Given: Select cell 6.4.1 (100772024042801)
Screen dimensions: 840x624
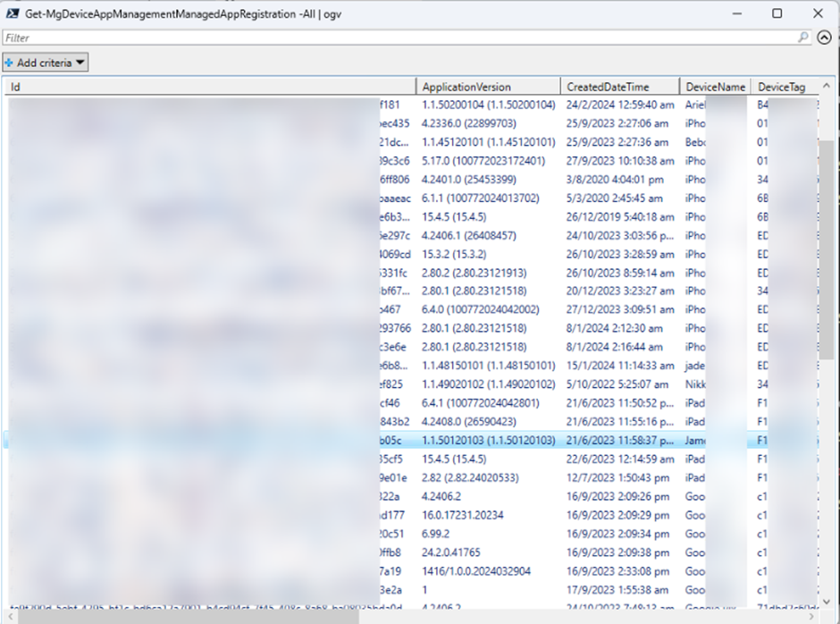Looking at the screenshot, I should (x=480, y=403).
